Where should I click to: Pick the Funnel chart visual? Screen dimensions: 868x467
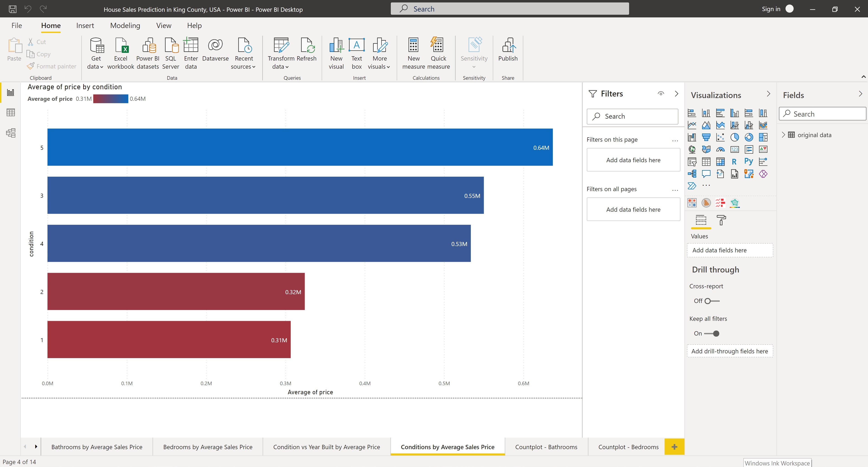pos(706,137)
